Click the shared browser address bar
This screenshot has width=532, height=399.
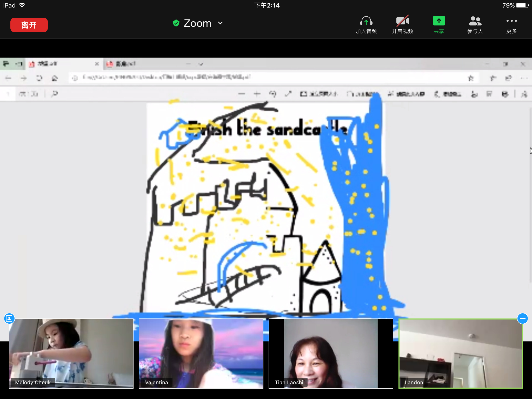(234, 77)
